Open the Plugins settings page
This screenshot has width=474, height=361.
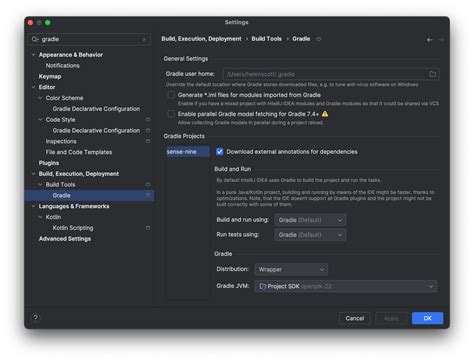click(x=49, y=163)
